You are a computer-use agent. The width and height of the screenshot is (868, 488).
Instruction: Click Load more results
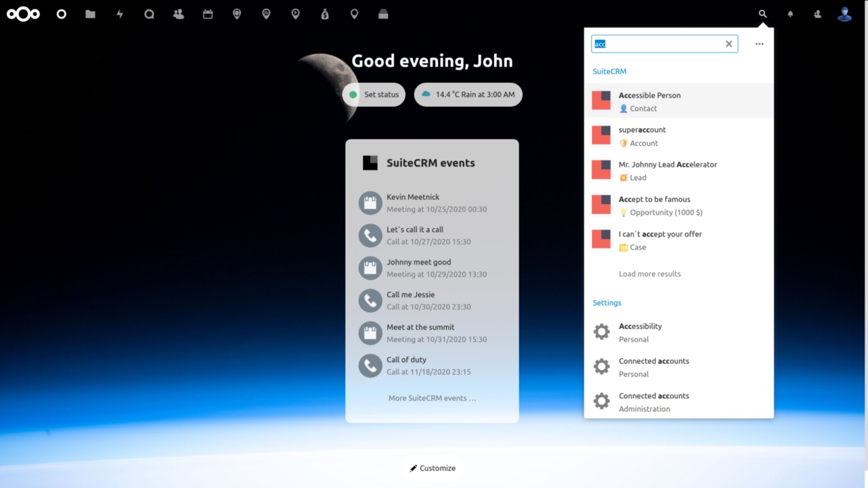click(650, 274)
